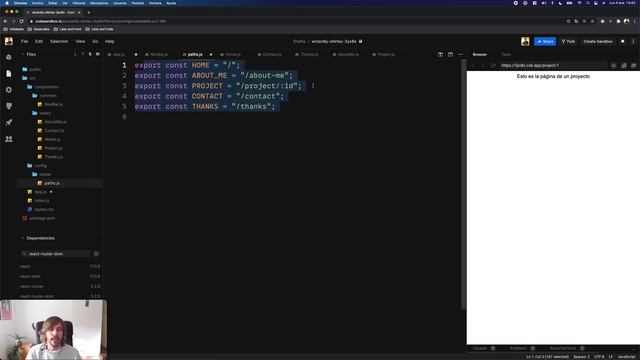Open Home.js in the file tree

point(52,139)
